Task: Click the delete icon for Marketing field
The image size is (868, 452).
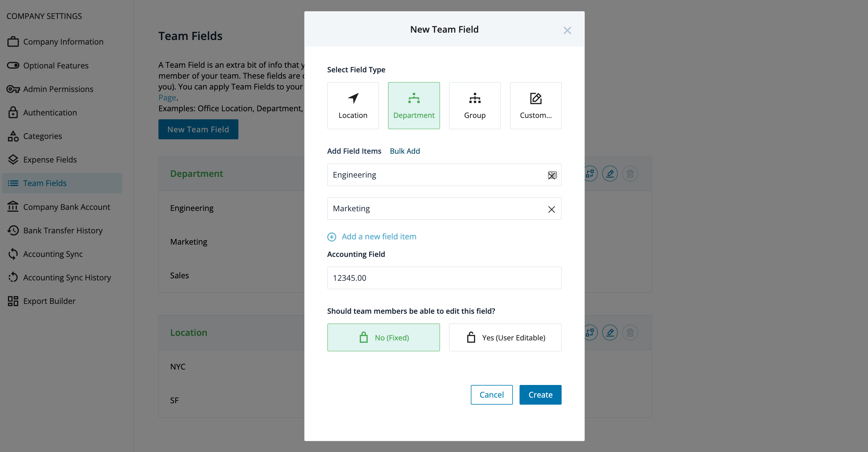Action: pyautogui.click(x=552, y=208)
